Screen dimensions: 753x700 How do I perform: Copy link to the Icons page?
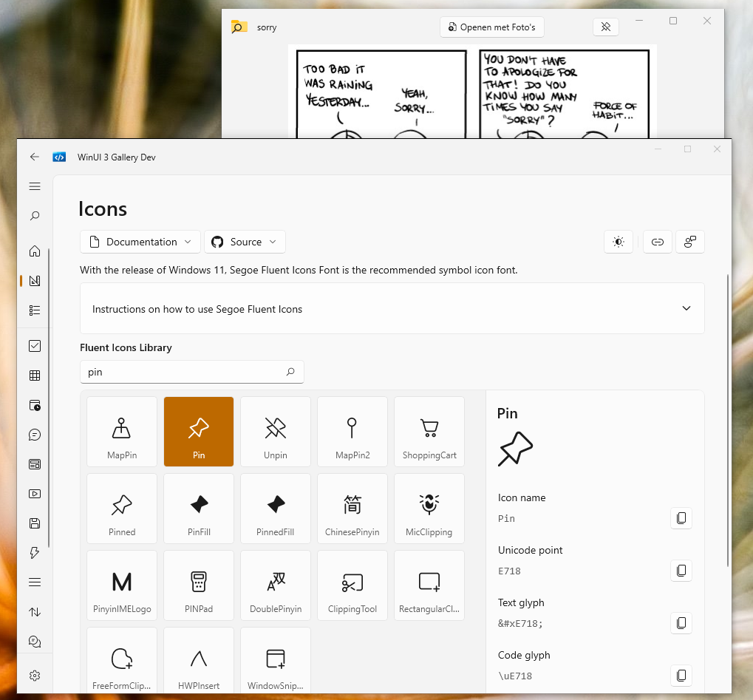657,242
